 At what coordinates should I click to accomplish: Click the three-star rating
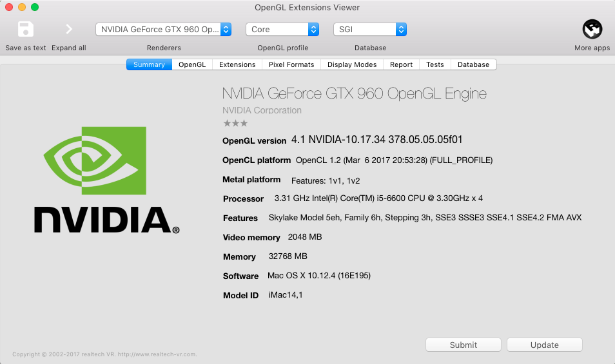[x=235, y=123]
